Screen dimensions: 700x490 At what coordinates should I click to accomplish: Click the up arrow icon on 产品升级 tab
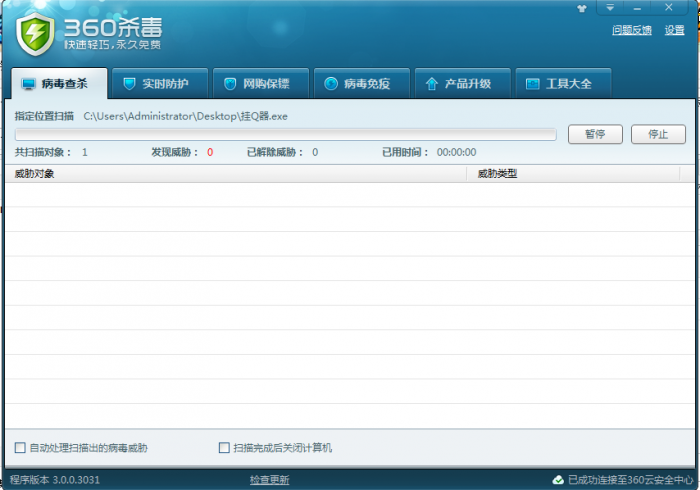432,83
